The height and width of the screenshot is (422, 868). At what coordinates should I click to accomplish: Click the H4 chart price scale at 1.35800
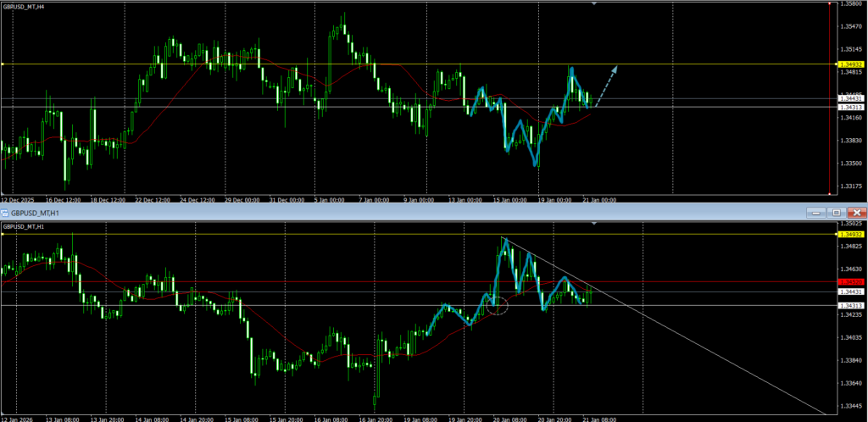tap(849, 4)
